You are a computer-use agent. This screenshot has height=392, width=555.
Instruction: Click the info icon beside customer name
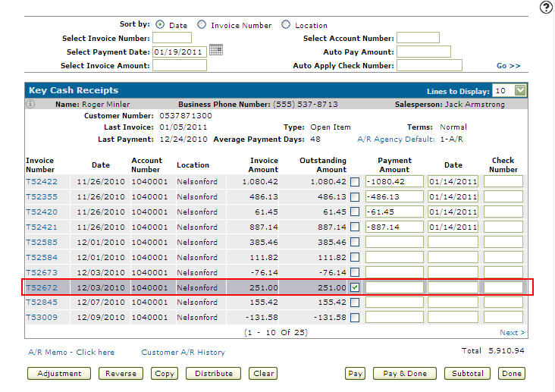tap(30, 104)
